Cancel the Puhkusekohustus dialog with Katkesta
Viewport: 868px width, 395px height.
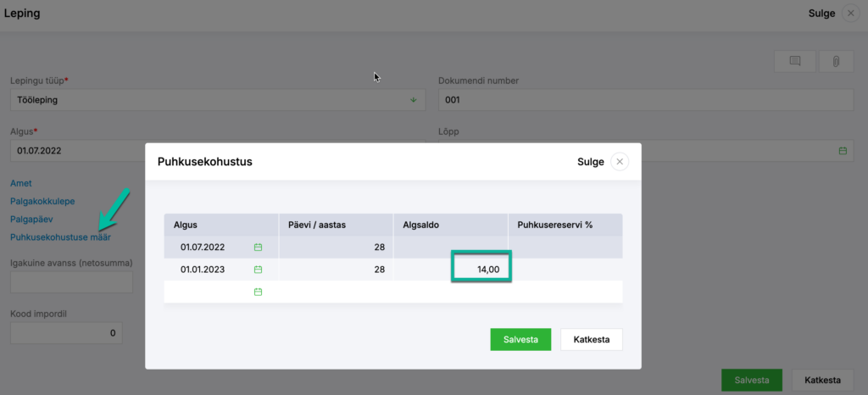(x=591, y=340)
